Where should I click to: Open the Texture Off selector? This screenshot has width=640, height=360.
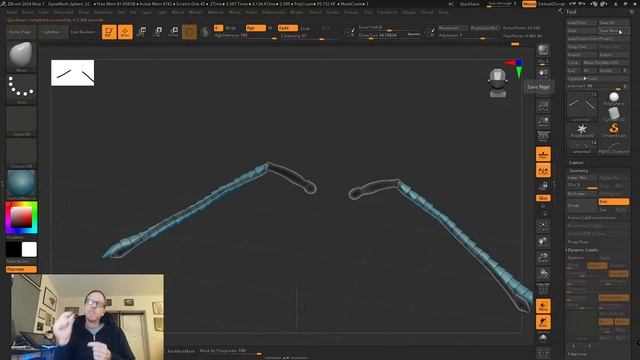point(21,152)
